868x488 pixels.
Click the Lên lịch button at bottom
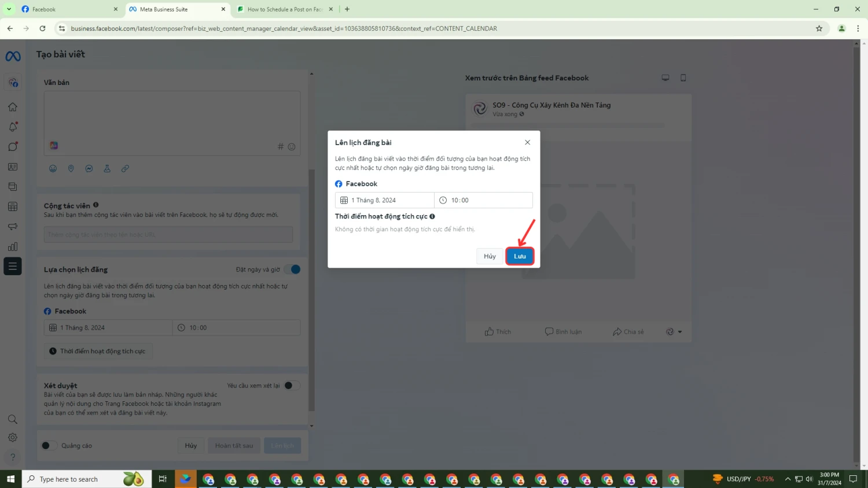click(282, 446)
